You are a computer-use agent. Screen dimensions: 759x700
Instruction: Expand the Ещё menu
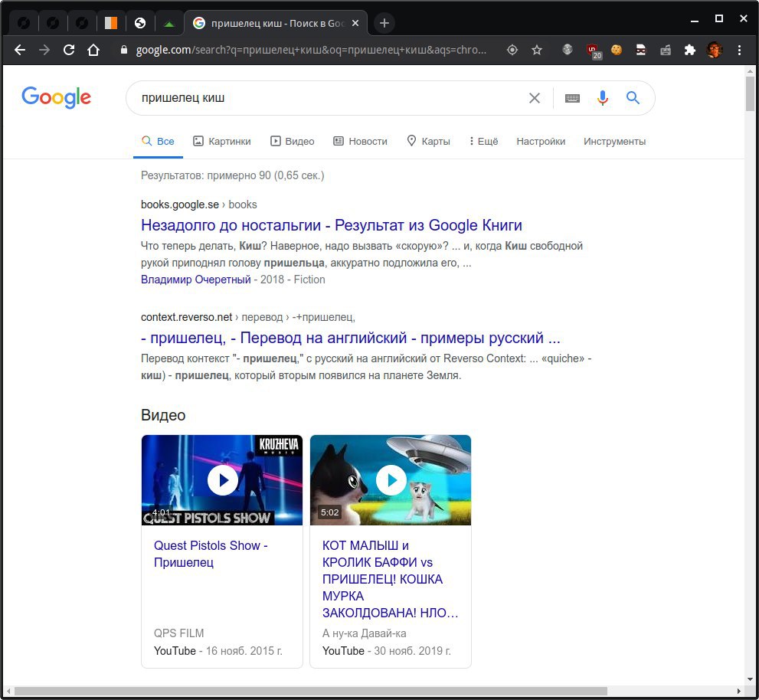[483, 142]
